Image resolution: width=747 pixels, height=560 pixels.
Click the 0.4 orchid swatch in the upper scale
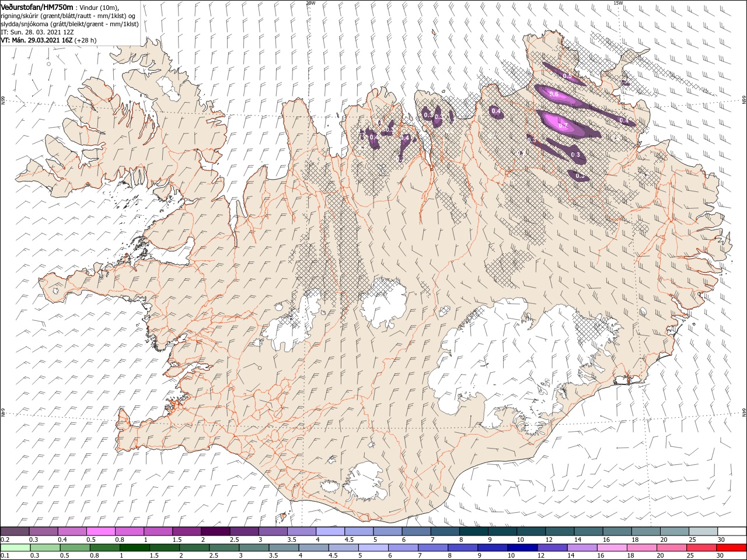click(72, 531)
